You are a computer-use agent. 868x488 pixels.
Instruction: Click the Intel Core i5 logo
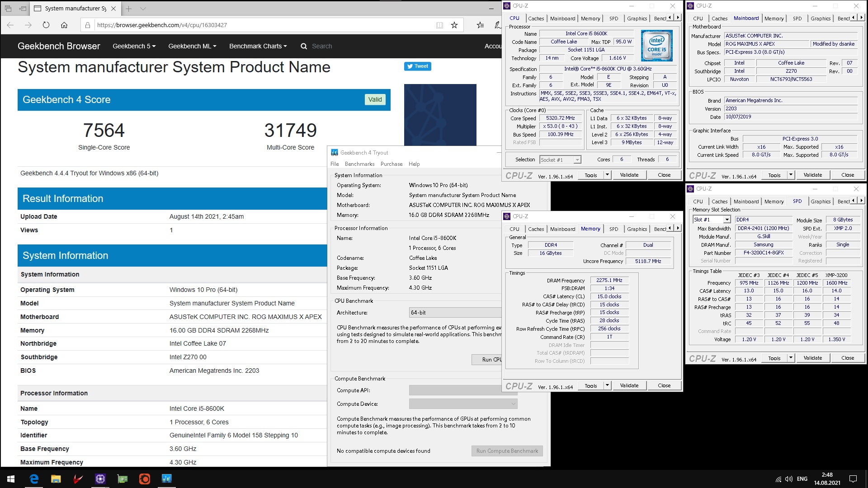[x=656, y=46]
